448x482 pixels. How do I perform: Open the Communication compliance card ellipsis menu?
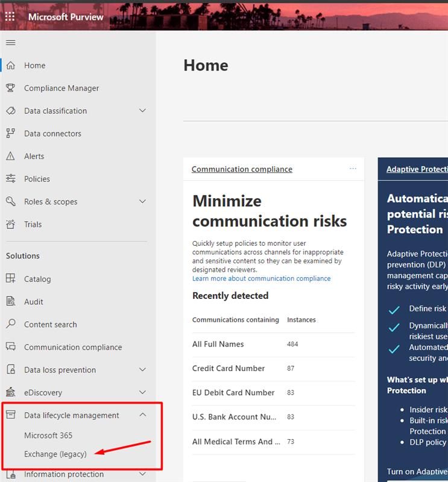point(353,169)
